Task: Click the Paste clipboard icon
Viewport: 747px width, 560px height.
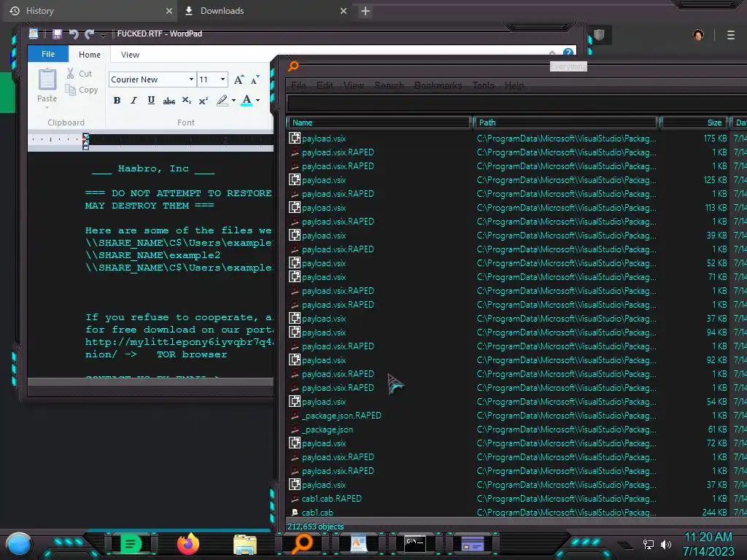Action: 47,79
